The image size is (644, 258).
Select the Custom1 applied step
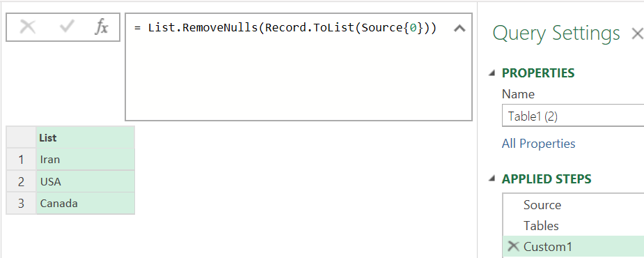574,246
